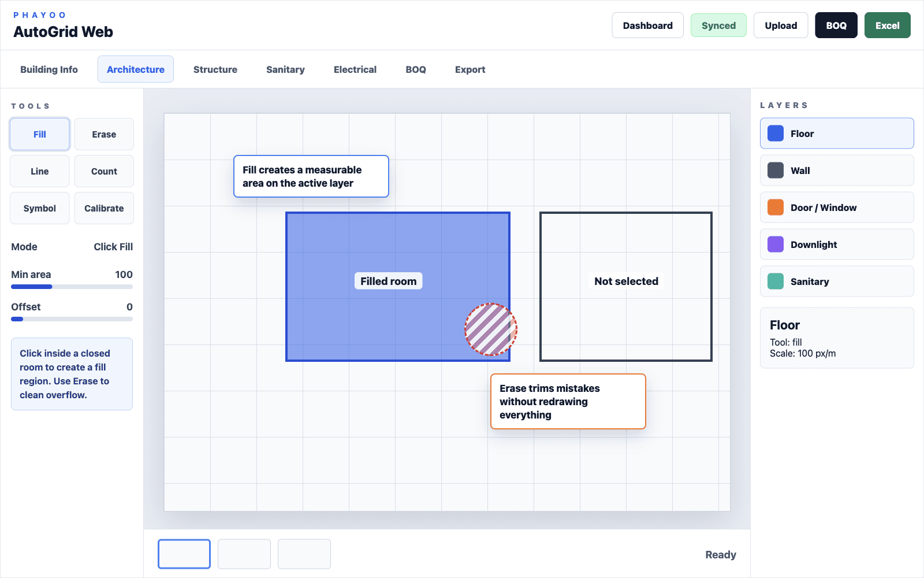Click the Synced status button
The height and width of the screenshot is (578, 924).
(718, 25)
